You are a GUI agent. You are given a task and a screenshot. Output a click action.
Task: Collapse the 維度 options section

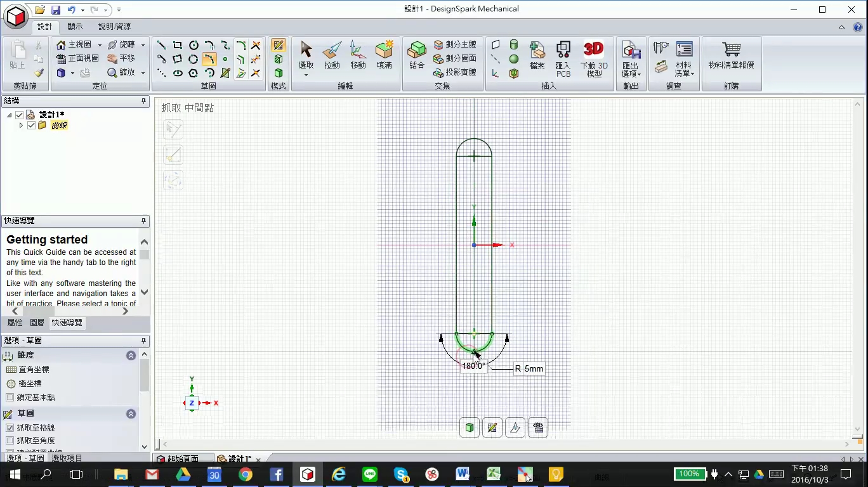click(131, 356)
